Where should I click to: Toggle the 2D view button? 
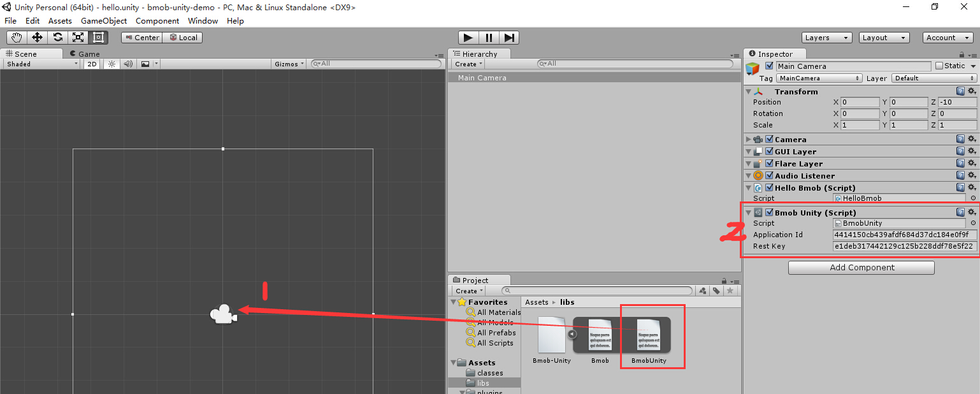coord(92,64)
